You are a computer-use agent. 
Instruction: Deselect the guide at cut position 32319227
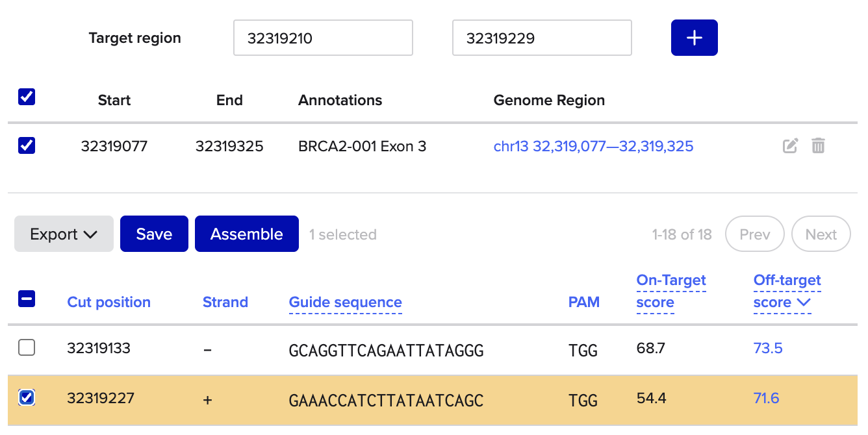27,397
